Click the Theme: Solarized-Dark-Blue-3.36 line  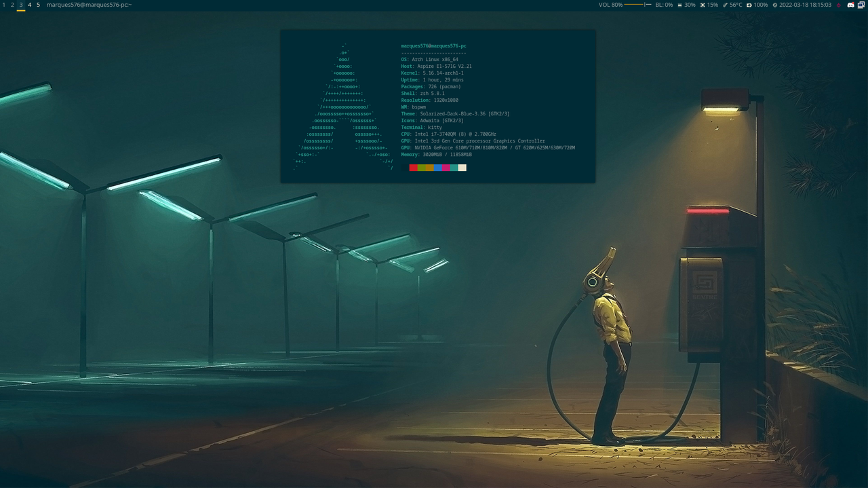[x=455, y=114]
